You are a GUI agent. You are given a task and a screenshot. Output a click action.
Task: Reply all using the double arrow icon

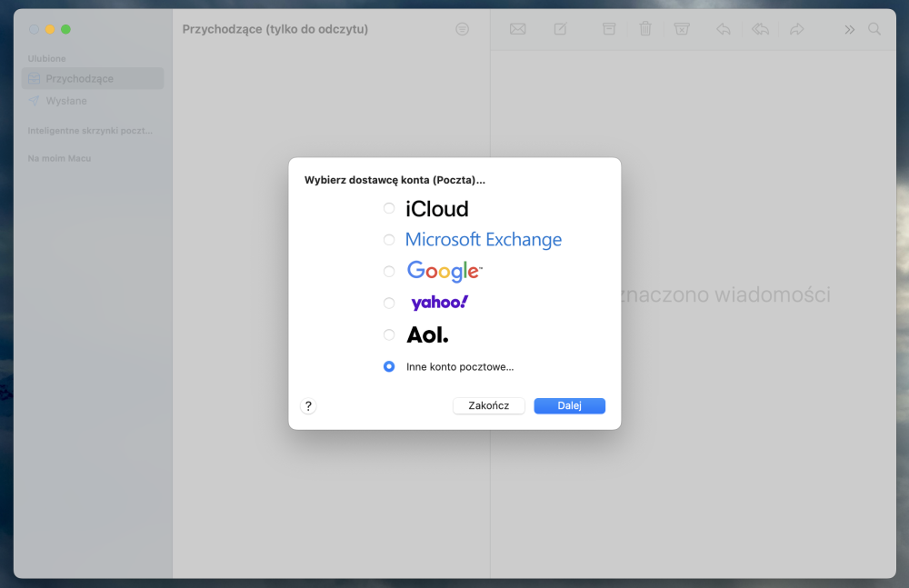(x=760, y=29)
